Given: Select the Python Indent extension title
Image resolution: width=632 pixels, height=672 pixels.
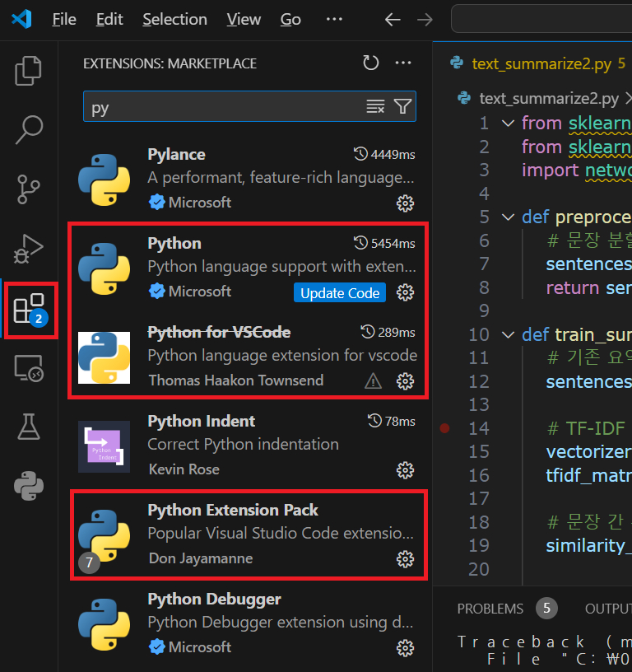Looking at the screenshot, I should click(202, 422).
